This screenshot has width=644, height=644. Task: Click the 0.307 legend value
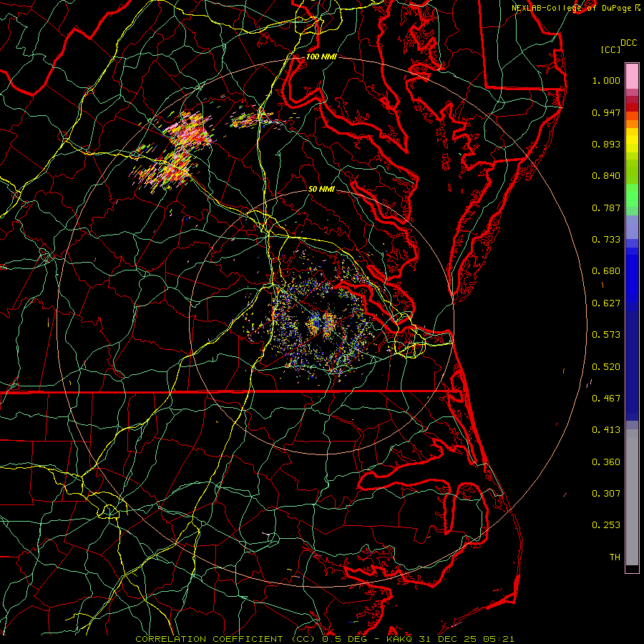tap(606, 494)
